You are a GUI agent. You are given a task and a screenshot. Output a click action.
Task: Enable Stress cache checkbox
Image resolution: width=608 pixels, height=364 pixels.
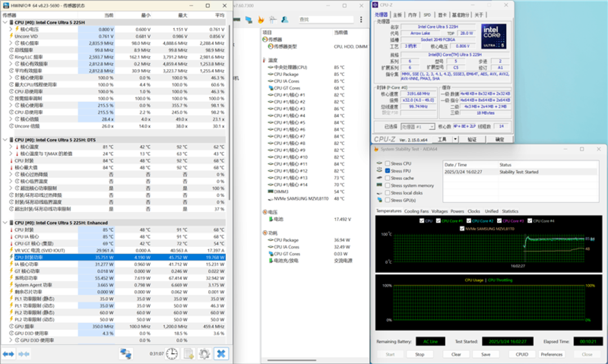pos(387,178)
